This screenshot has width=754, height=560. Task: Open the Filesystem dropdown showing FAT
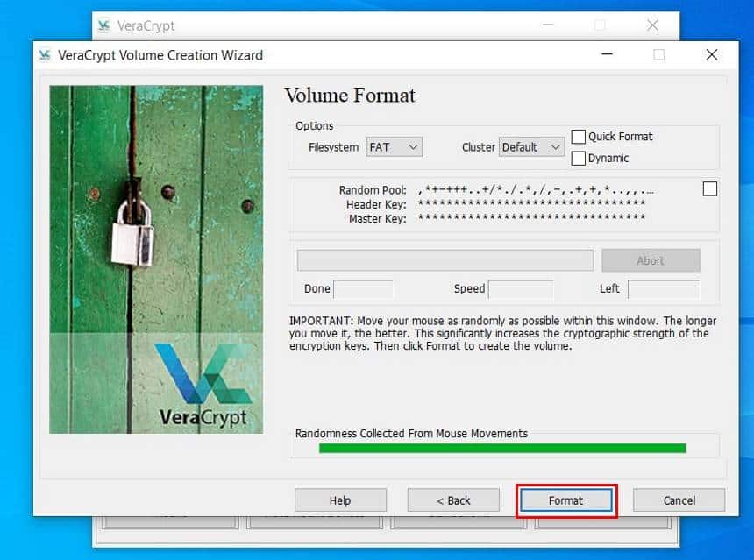(395, 147)
